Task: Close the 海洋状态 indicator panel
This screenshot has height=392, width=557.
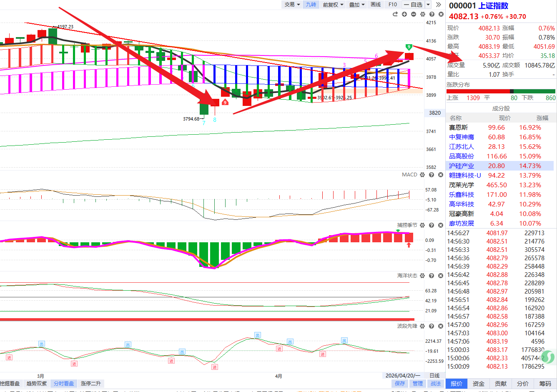Action: (x=441, y=276)
